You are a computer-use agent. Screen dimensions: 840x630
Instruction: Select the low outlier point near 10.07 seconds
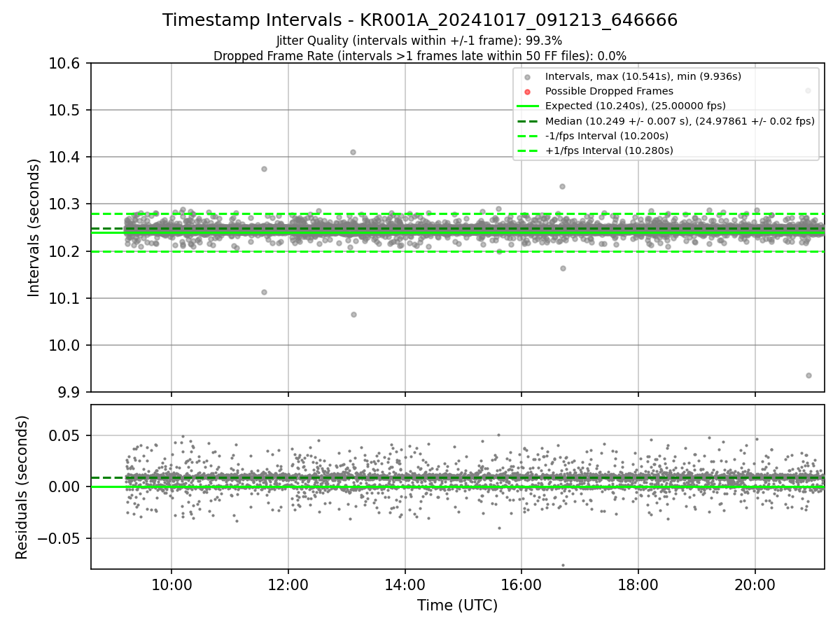[x=353, y=314]
